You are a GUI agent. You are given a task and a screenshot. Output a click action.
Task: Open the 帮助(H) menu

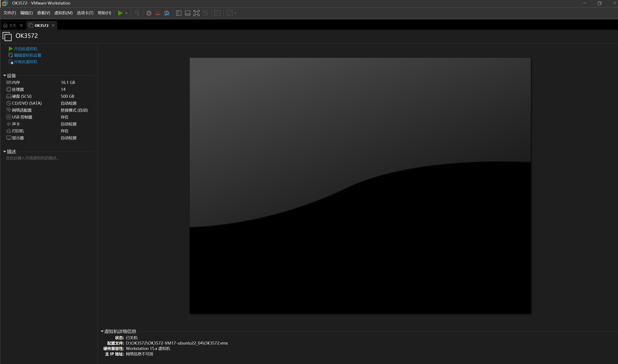click(x=104, y=13)
